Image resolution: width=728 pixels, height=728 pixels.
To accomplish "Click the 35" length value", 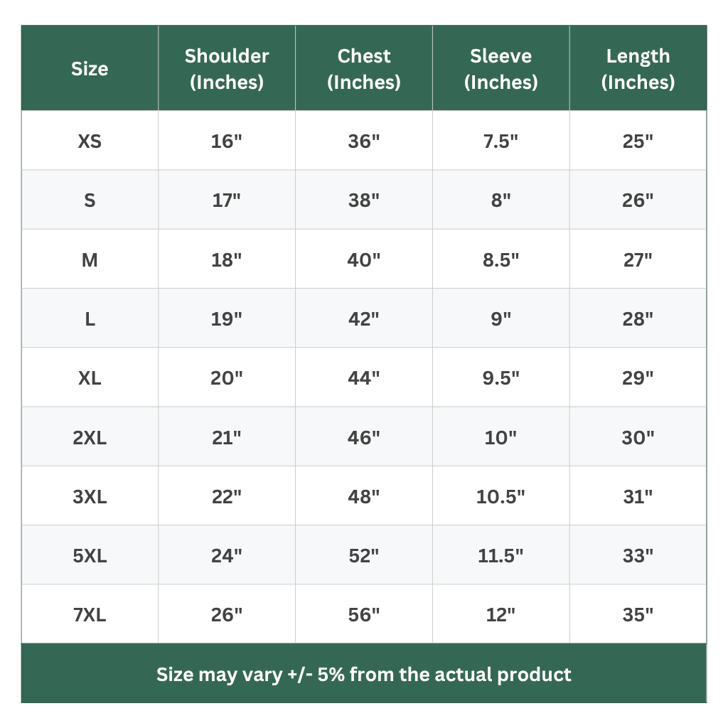I will (638, 615).
